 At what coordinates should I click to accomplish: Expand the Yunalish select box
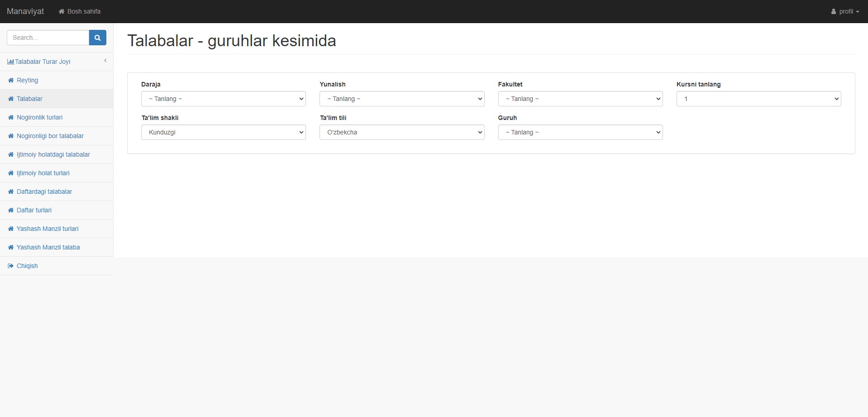pos(401,99)
